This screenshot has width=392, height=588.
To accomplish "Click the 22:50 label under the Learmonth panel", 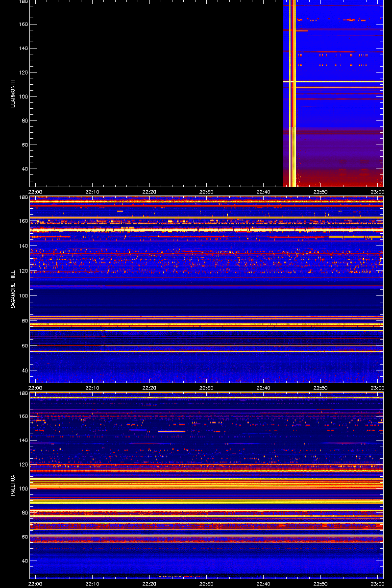I will coord(320,192).
